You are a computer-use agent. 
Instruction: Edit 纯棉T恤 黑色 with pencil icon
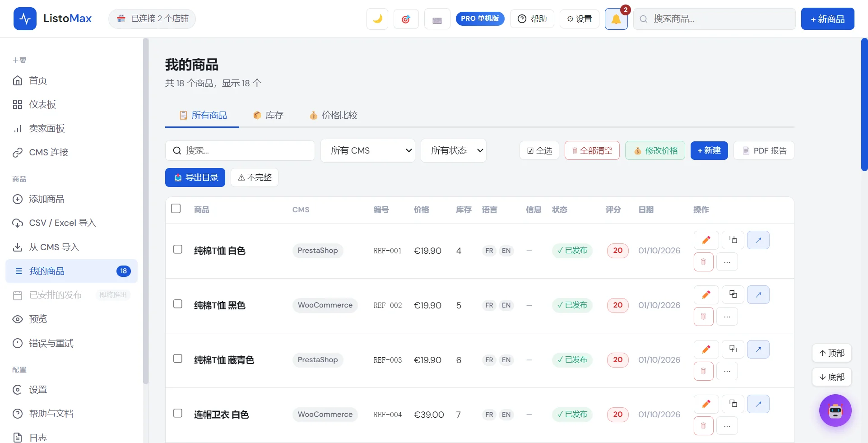click(x=706, y=294)
